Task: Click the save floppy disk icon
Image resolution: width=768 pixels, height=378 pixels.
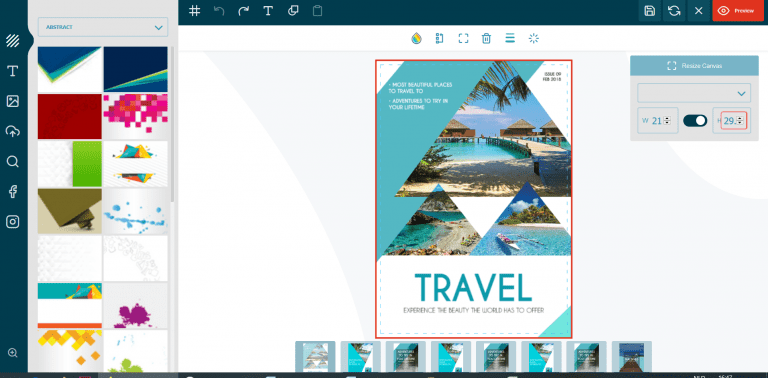Action: [649, 11]
